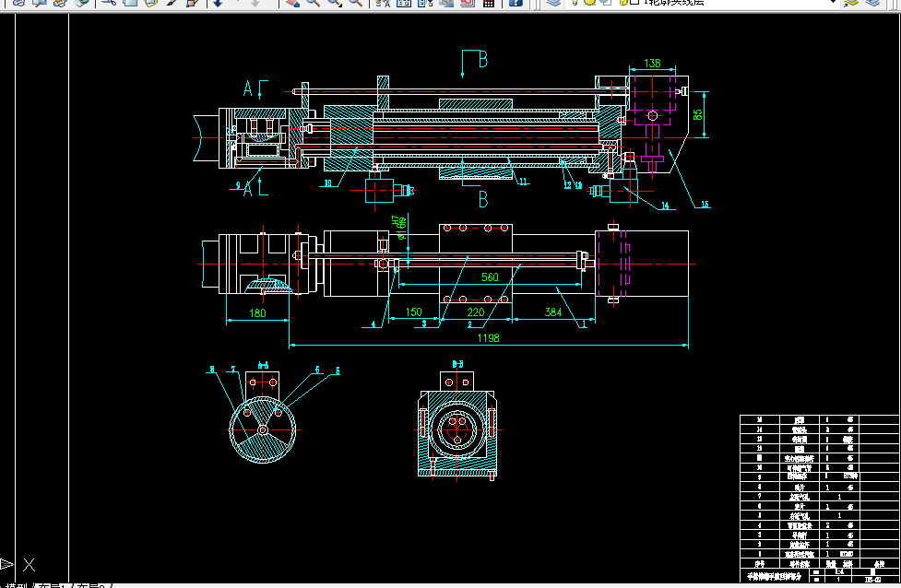Open the Markup Set Manager icon
Screen dimensions: 901x588
(x=468, y=2)
